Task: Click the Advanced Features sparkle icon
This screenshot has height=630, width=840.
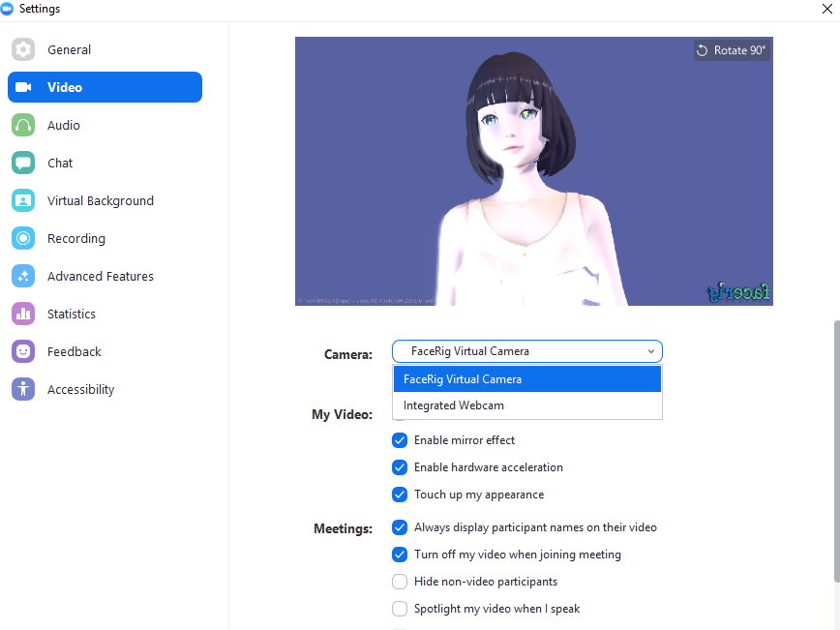Action: pyautogui.click(x=23, y=277)
